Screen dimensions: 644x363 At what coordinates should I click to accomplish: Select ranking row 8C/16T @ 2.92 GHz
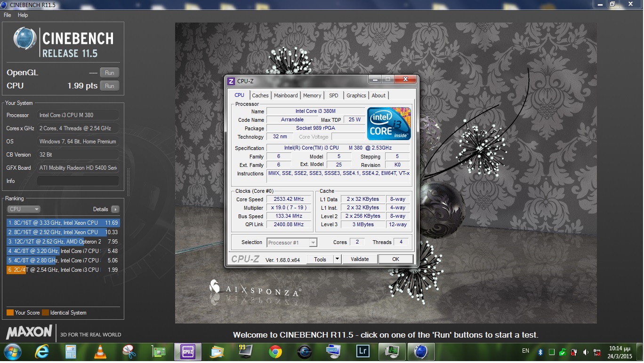(63, 232)
